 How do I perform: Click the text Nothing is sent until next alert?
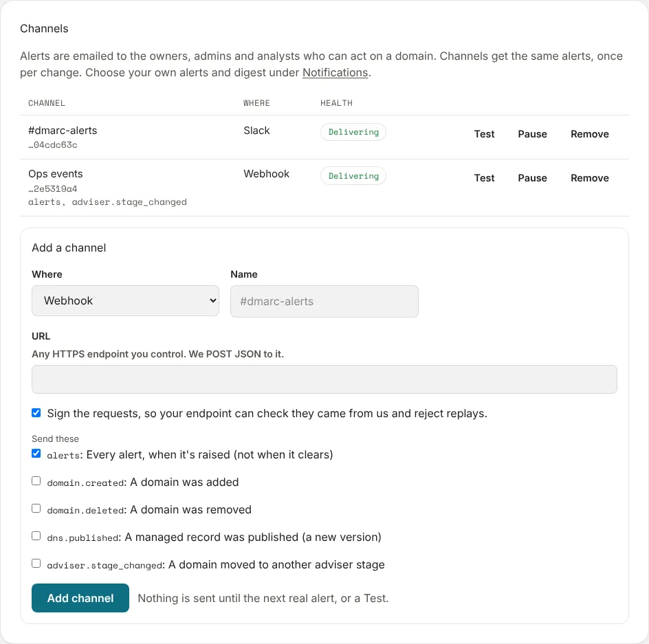pyautogui.click(x=263, y=598)
